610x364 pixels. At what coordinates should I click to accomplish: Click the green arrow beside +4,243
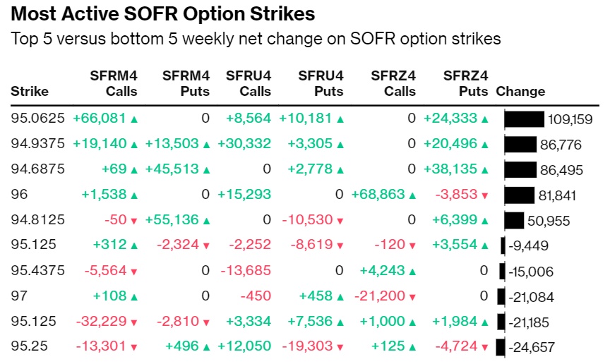[x=412, y=272]
